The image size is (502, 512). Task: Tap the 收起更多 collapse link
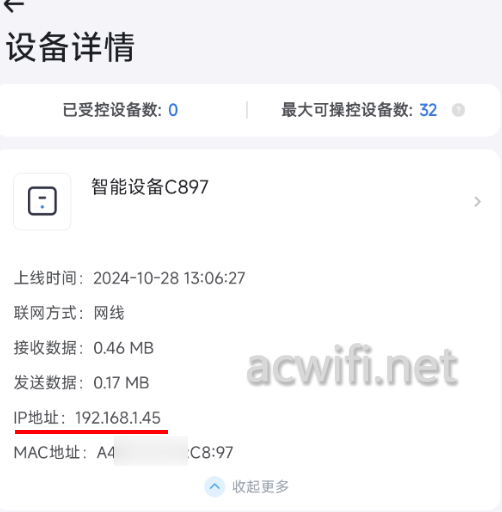coord(260,487)
